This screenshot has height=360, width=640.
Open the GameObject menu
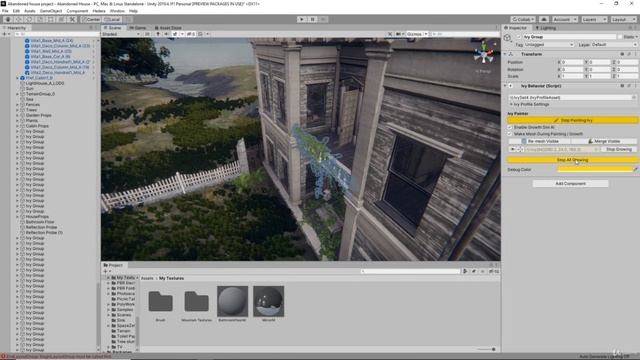[x=51, y=11]
